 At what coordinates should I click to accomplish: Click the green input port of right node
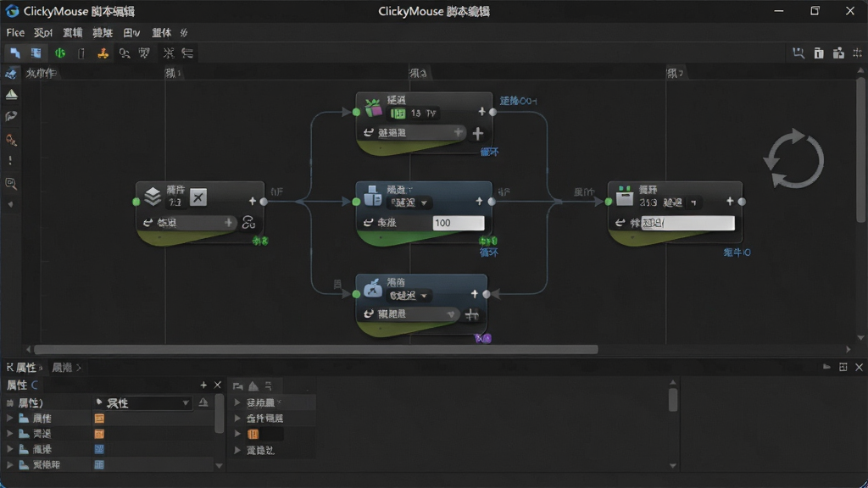(609, 202)
